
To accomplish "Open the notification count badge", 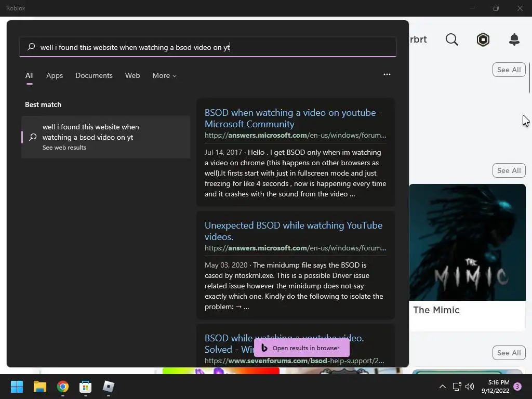I will (517, 387).
